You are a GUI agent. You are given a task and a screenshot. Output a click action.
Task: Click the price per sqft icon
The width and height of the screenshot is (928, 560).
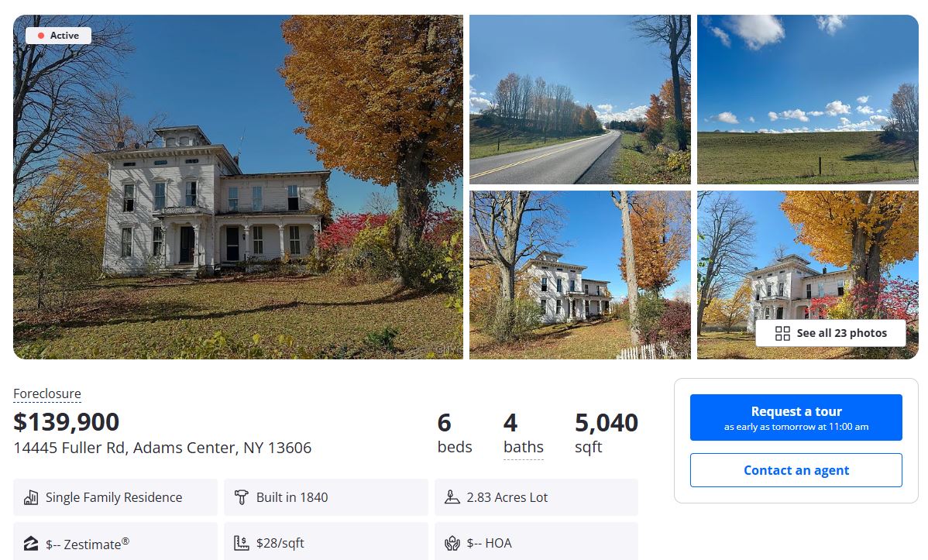pos(241,544)
